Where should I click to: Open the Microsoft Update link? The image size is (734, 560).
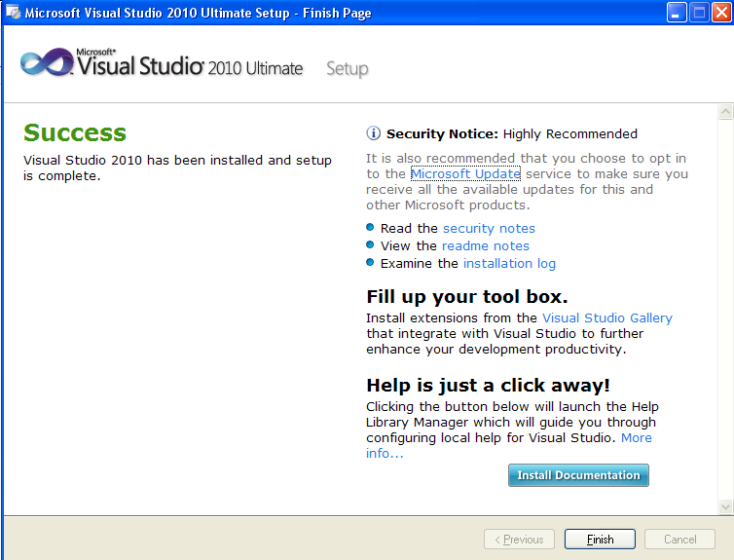(x=465, y=173)
